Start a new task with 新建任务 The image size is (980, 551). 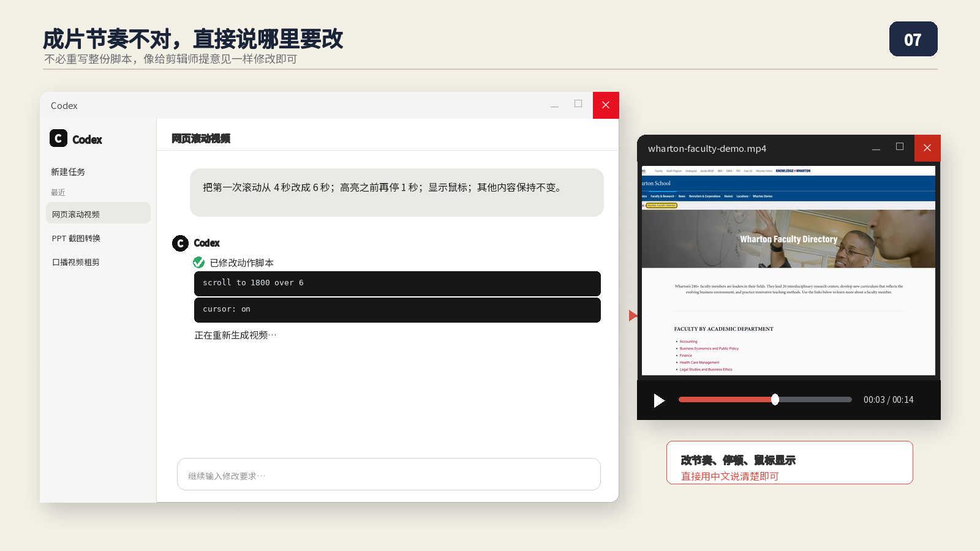point(68,172)
